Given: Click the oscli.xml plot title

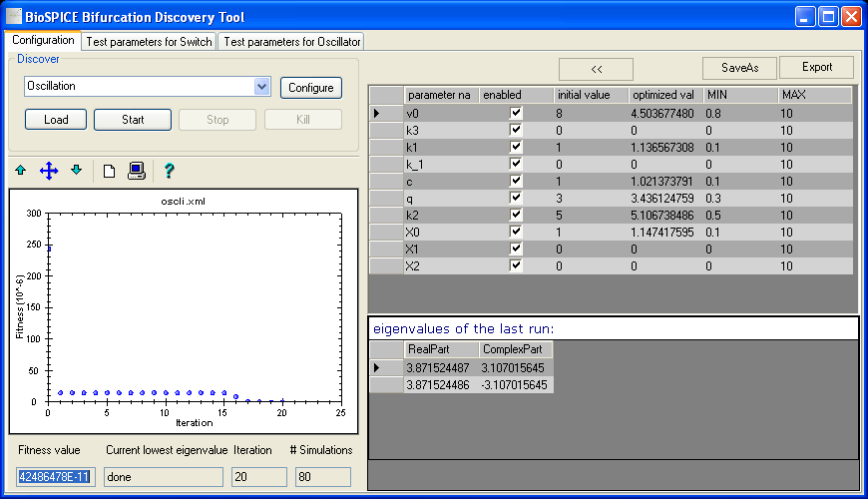Looking at the screenshot, I should pyautogui.click(x=184, y=201).
